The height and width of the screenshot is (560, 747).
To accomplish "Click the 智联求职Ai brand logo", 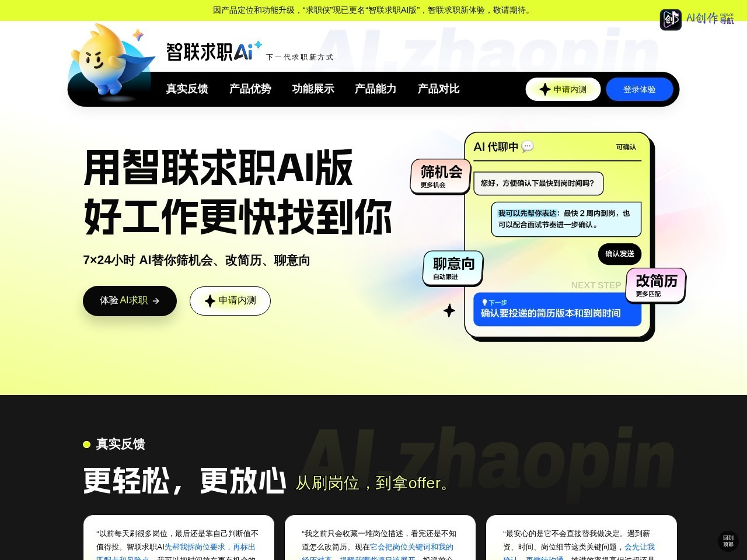I will tap(214, 51).
